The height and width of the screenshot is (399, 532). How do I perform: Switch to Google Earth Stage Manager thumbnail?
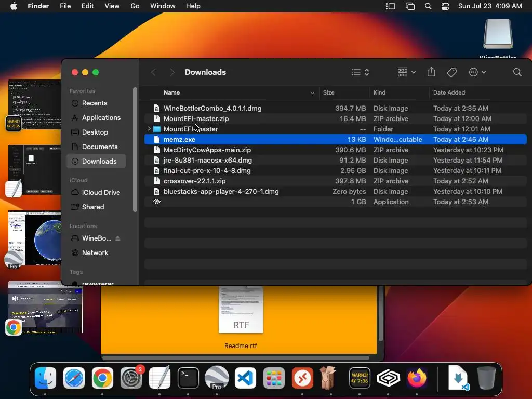[x=35, y=238]
